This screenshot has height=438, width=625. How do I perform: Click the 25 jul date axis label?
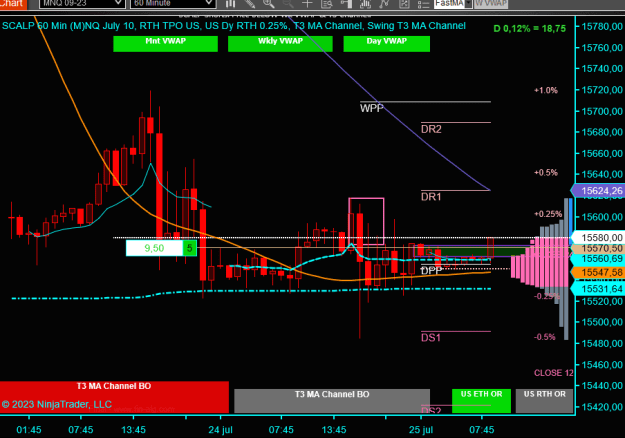click(x=421, y=430)
